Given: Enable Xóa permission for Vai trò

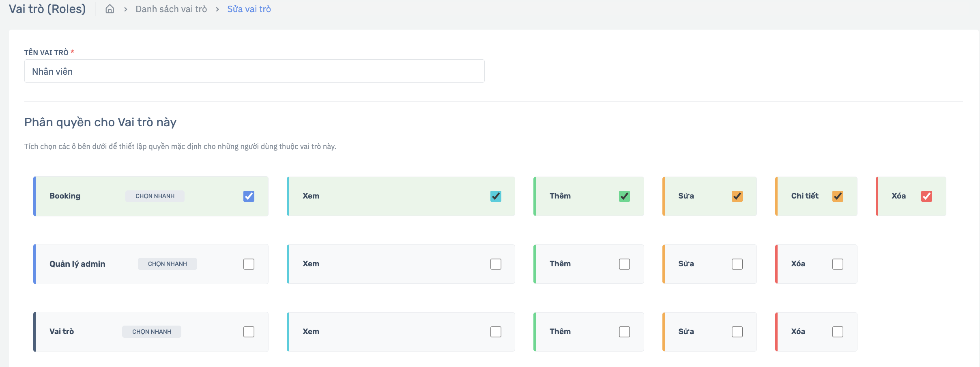Looking at the screenshot, I should [x=838, y=332].
